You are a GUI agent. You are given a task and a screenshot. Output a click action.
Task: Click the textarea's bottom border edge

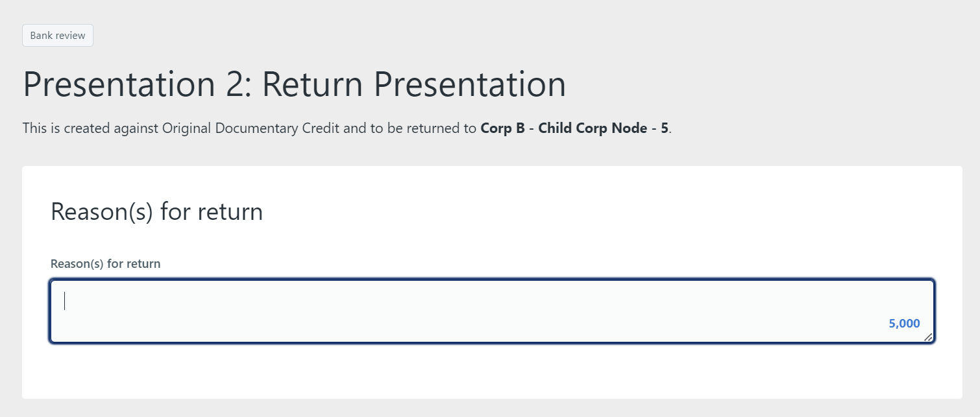(492, 342)
